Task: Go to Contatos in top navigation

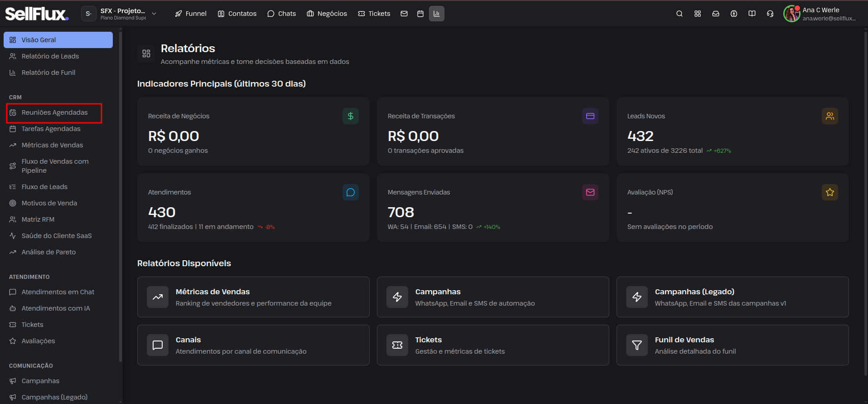Action: (237, 14)
